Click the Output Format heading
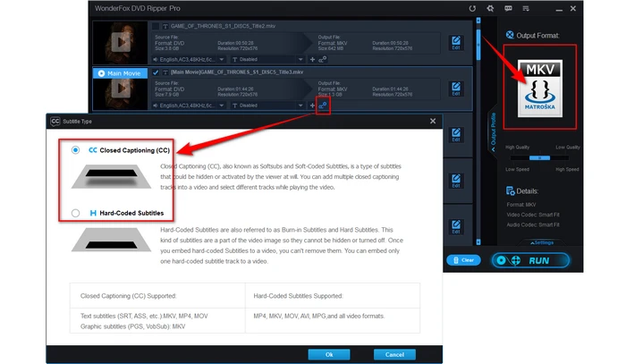Viewport: 626px width, 364px height. [x=537, y=36]
